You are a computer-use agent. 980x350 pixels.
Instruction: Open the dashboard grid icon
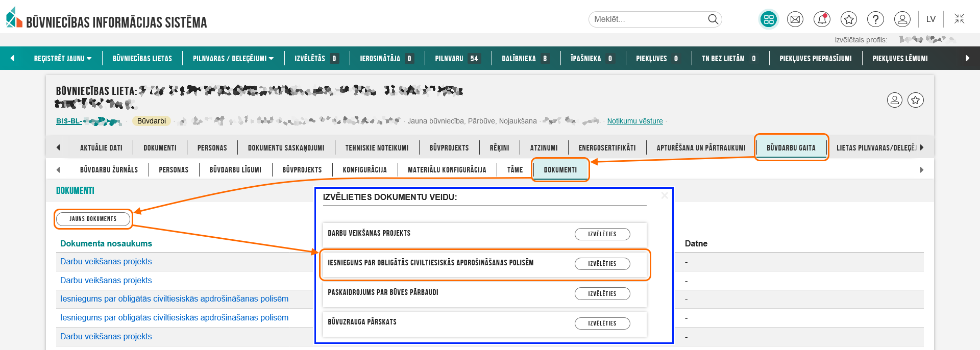pyautogui.click(x=769, y=19)
